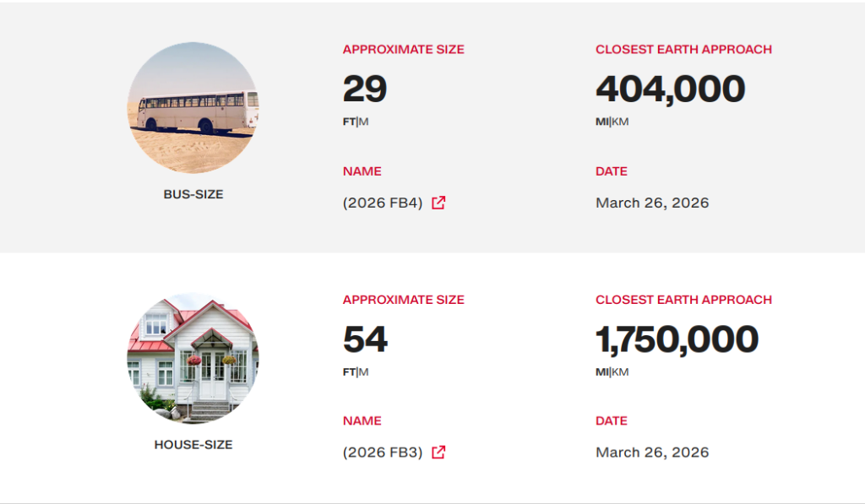Click the HOUSE-SIZE caption label

click(x=193, y=445)
